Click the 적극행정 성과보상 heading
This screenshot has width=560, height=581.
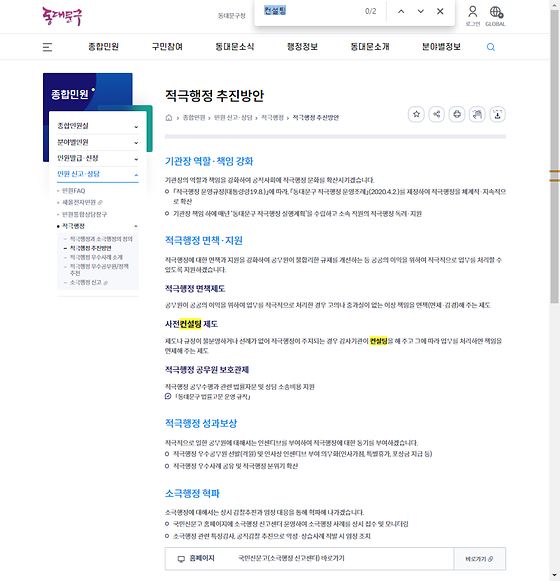point(201,423)
